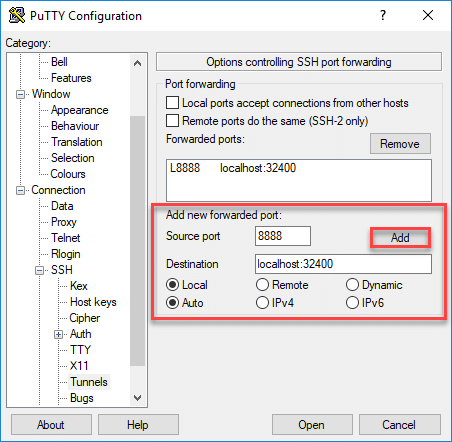This screenshot has height=442, width=452.
Task: Choose the Dynamic forwarding radio button
Action: tap(352, 285)
